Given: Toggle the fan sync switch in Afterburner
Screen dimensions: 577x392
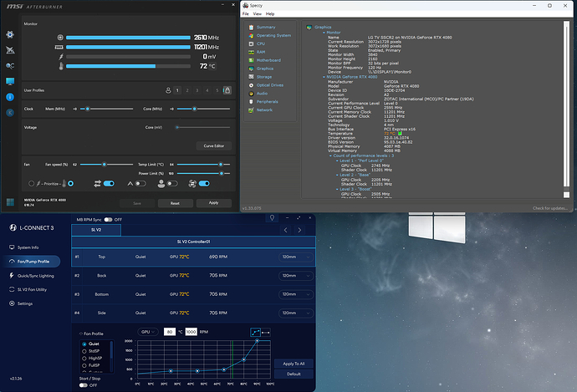Looking at the screenshot, I should (x=204, y=184).
